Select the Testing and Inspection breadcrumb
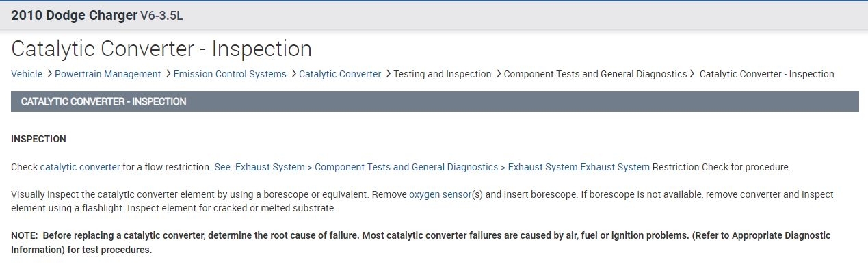The image size is (868, 275). pyautogui.click(x=442, y=74)
